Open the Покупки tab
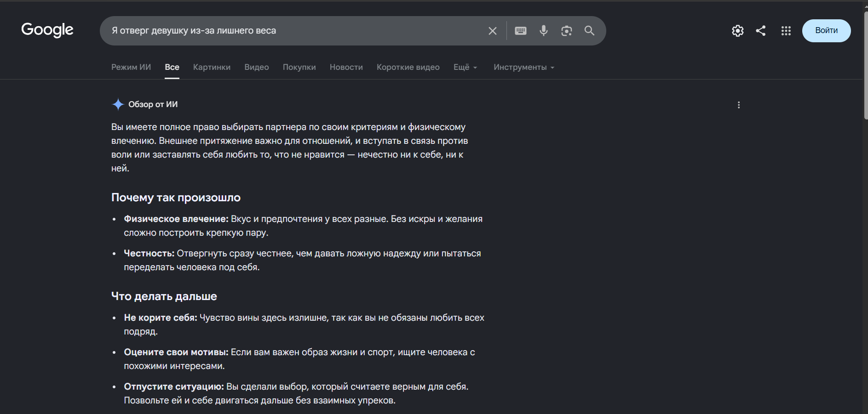 click(x=299, y=67)
